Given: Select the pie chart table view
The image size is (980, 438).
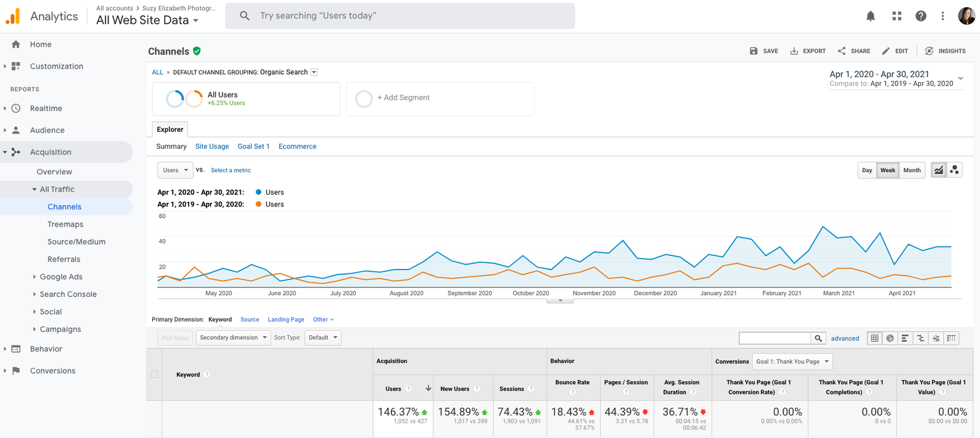Looking at the screenshot, I should coord(890,338).
